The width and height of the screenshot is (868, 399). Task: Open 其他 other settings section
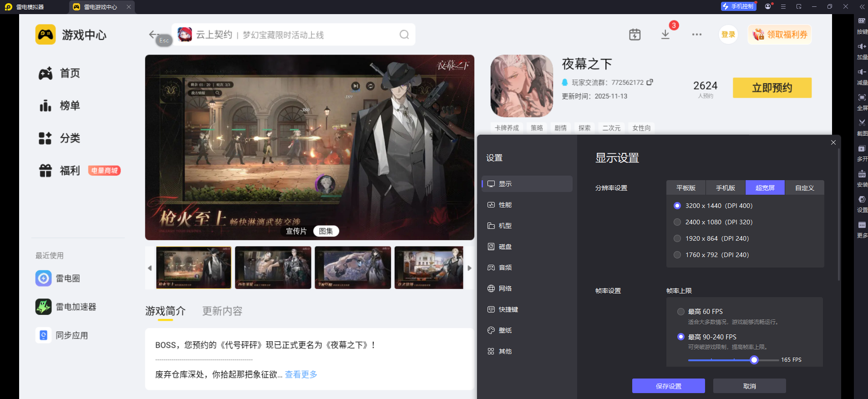coord(527,351)
